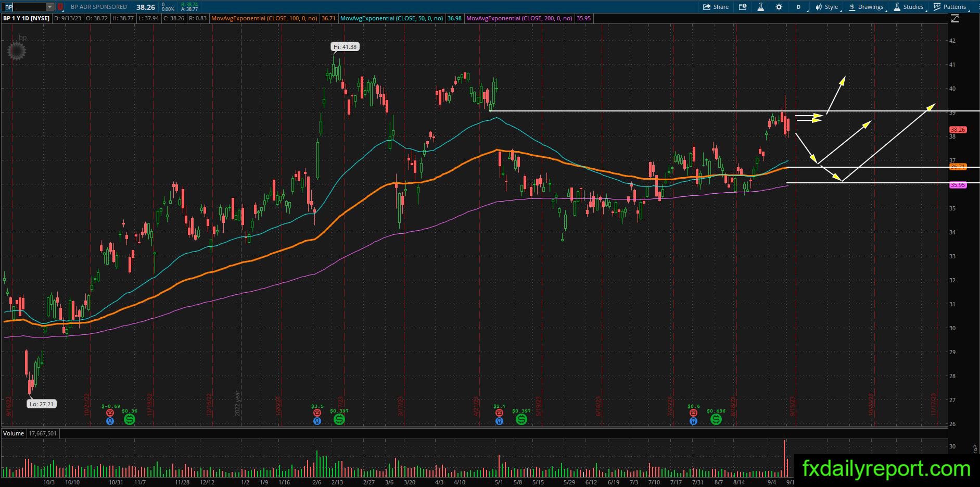Open the news calendar icon next to Share
Screen dimensions: 980x487
click(743, 7)
